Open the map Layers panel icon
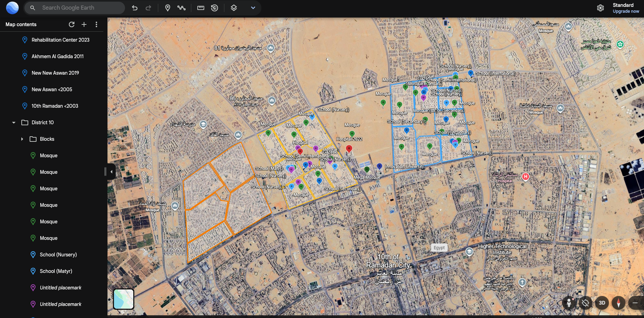644x318 pixels. 234,8
